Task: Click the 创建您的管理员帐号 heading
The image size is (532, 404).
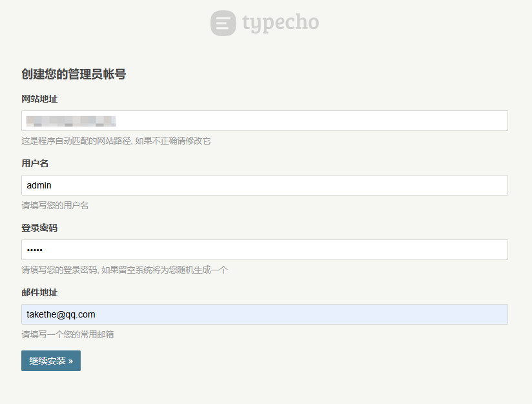Action: (x=74, y=74)
